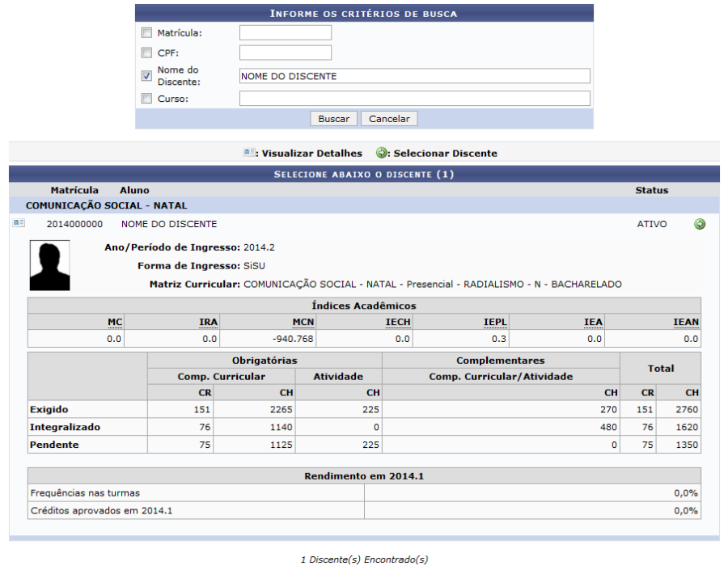728x570 pixels.
Task: Click the Matrícula text field
Action: point(286,33)
